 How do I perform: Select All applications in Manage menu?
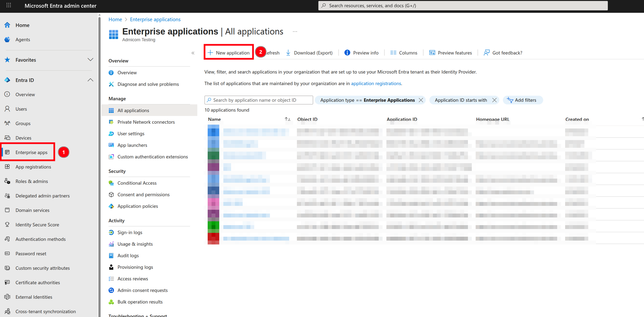tap(149, 110)
